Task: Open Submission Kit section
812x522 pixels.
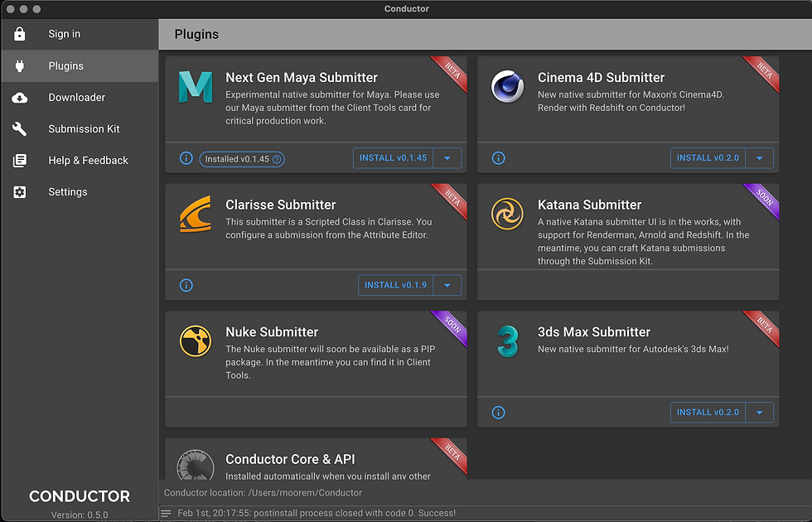Action: [80, 129]
